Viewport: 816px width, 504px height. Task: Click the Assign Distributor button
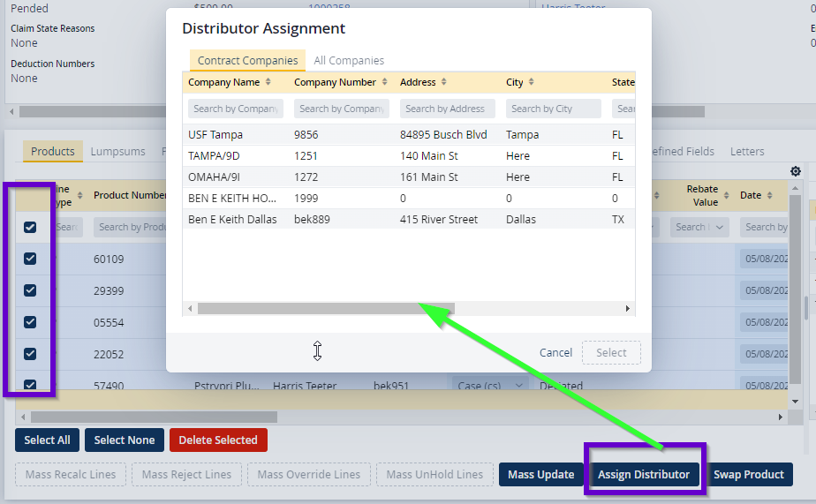pyautogui.click(x=644, y=474)
